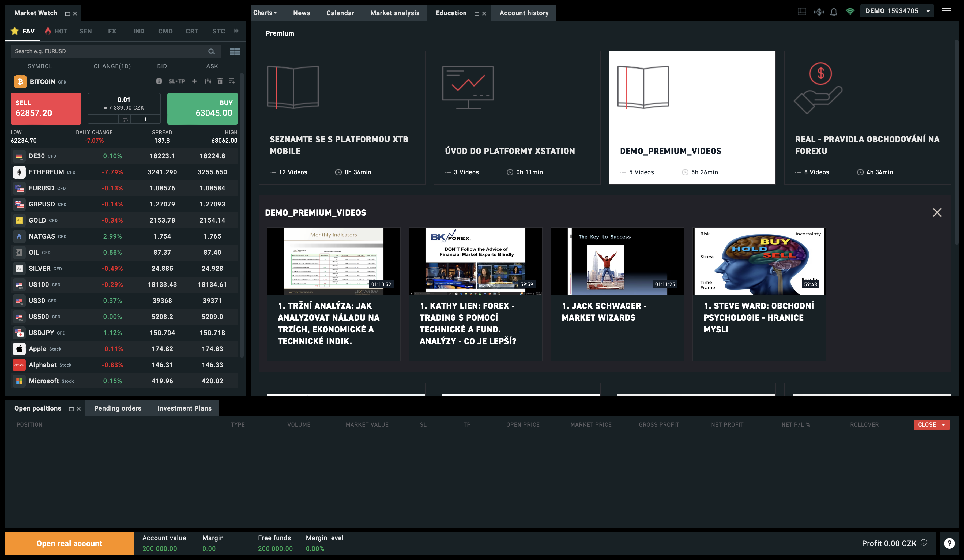Select the News tab
The image size is (964, 560).
[301, 13]
